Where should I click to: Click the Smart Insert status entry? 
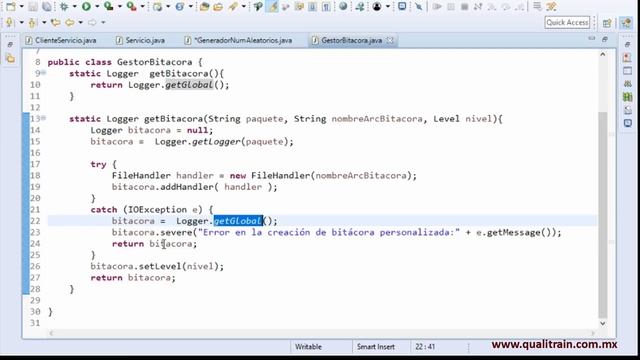[376, 347]
